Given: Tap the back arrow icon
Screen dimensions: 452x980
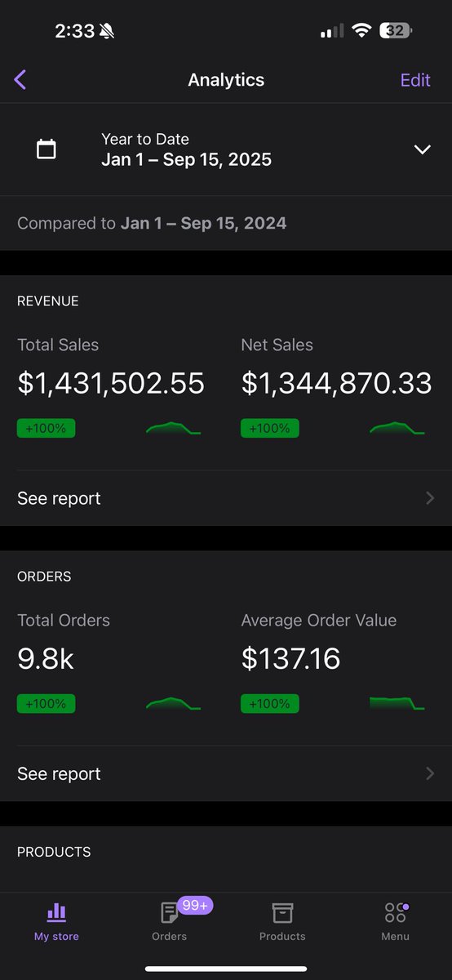Looking at the screenshot, I should pyautogui.click(x=20, y=79).
